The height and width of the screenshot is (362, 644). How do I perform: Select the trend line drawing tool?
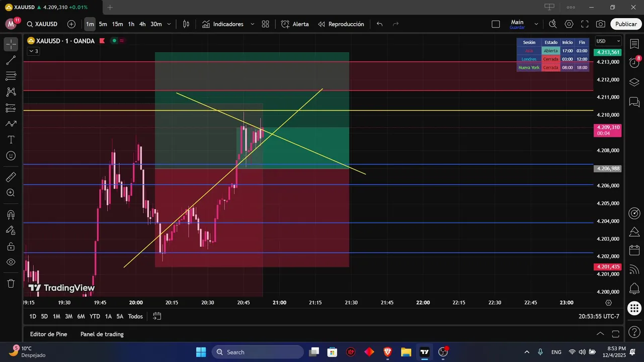coord(11,60)
